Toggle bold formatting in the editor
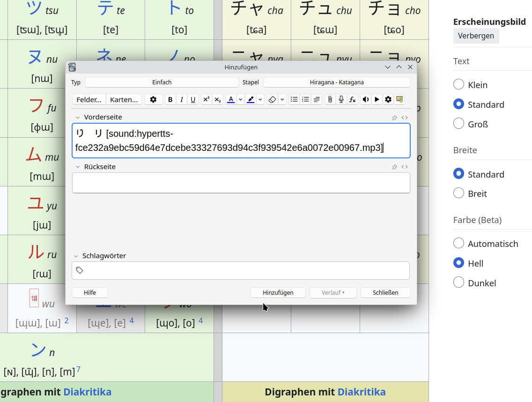 (170, 99)
